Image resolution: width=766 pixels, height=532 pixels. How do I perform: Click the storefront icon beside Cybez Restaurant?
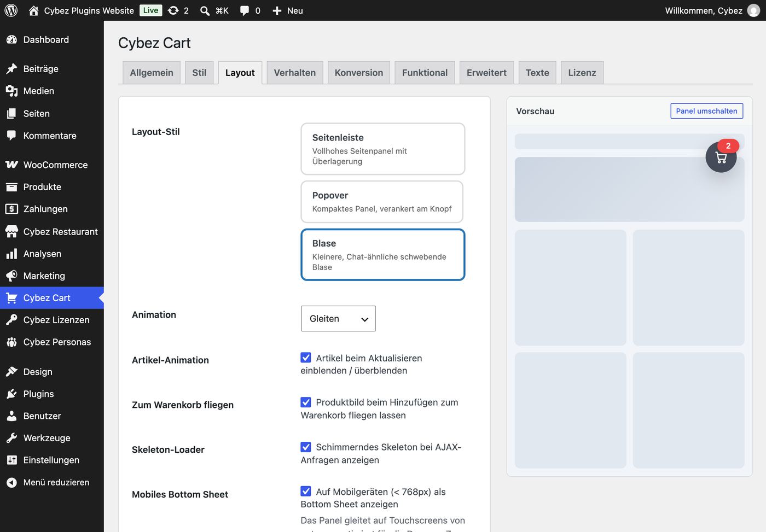click(x=11, y=231)
